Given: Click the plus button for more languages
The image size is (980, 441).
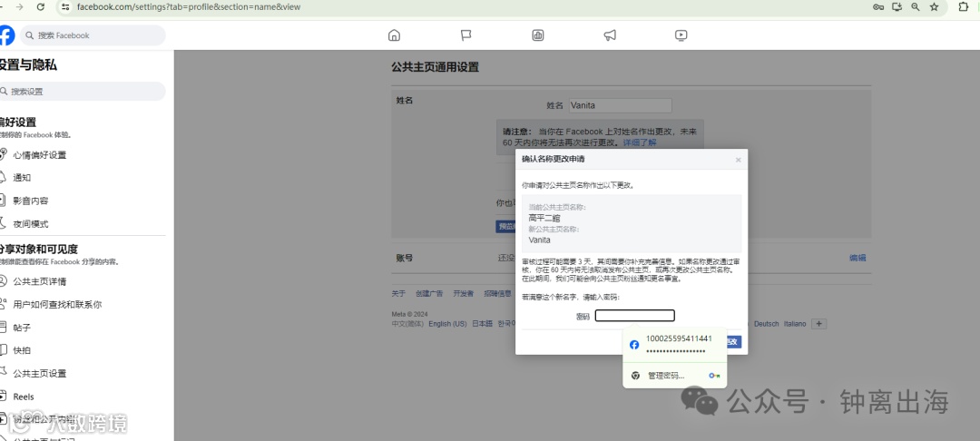Looking at the screenshot, I should 818,324.
